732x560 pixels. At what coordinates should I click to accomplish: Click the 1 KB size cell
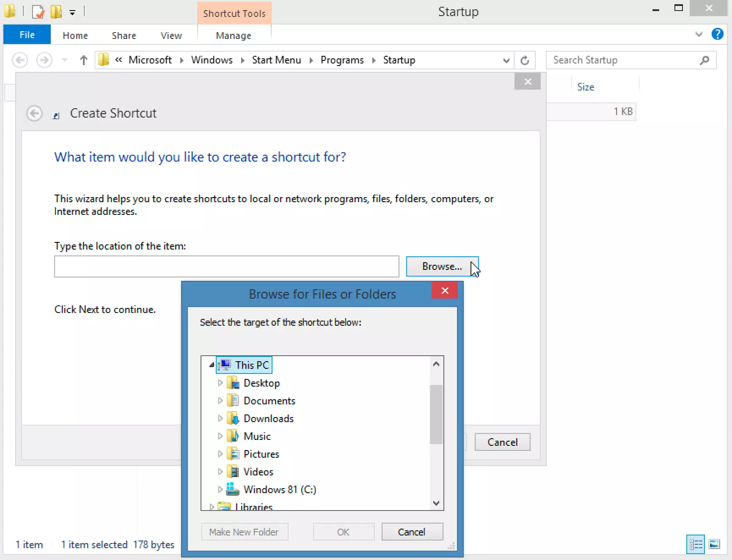(x=623, y=112)
